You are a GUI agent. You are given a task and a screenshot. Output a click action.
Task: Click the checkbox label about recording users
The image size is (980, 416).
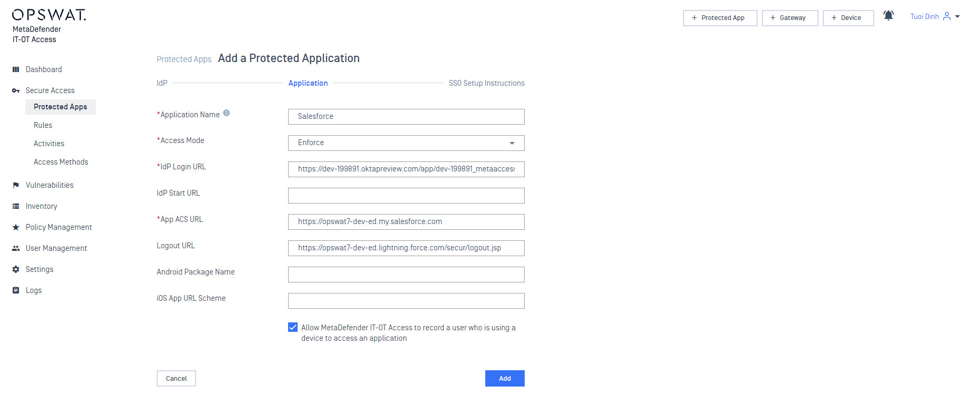tap(409, 333)
